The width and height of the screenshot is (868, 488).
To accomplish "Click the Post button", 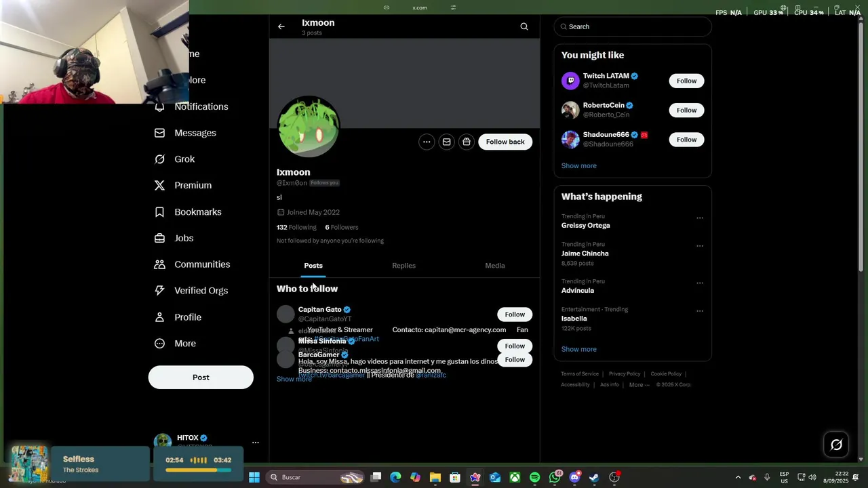I will tap(201, 378).
